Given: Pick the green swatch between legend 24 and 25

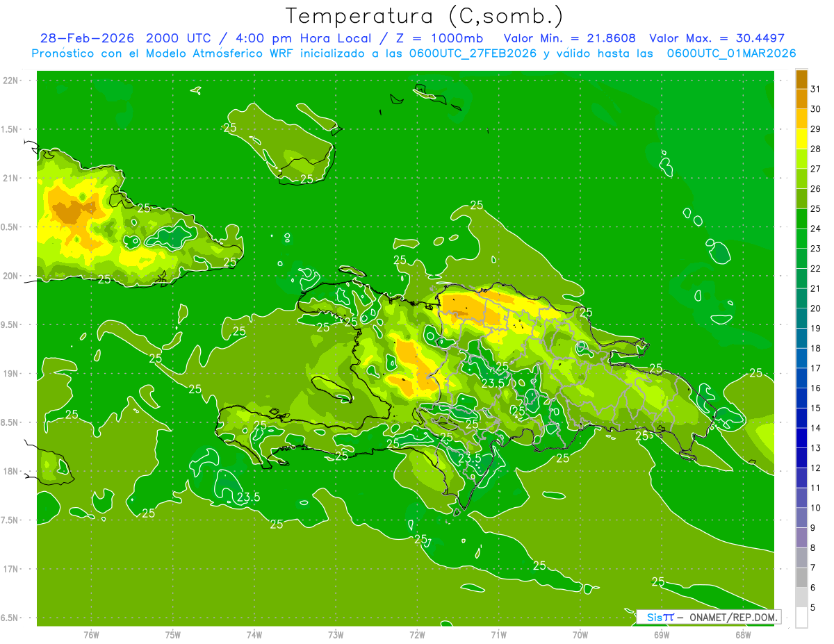Looking at the screenshot, I should point(801,218).
